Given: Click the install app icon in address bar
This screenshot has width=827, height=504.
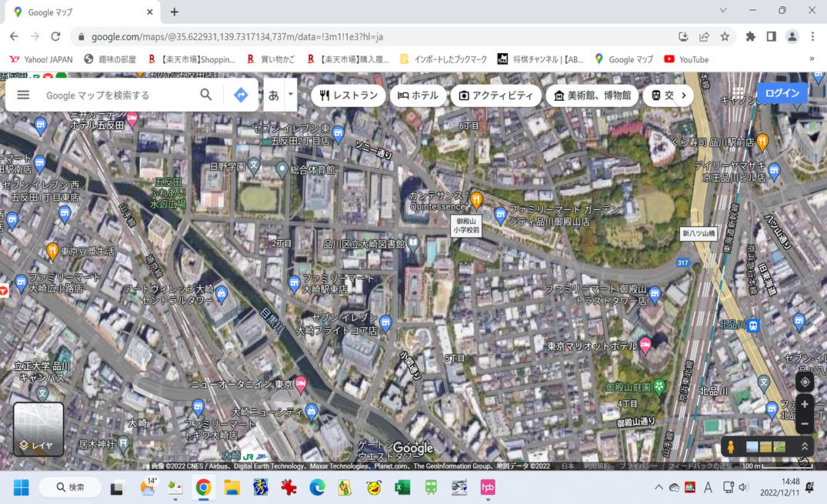Looking at the screenshot, I should 684,36.
